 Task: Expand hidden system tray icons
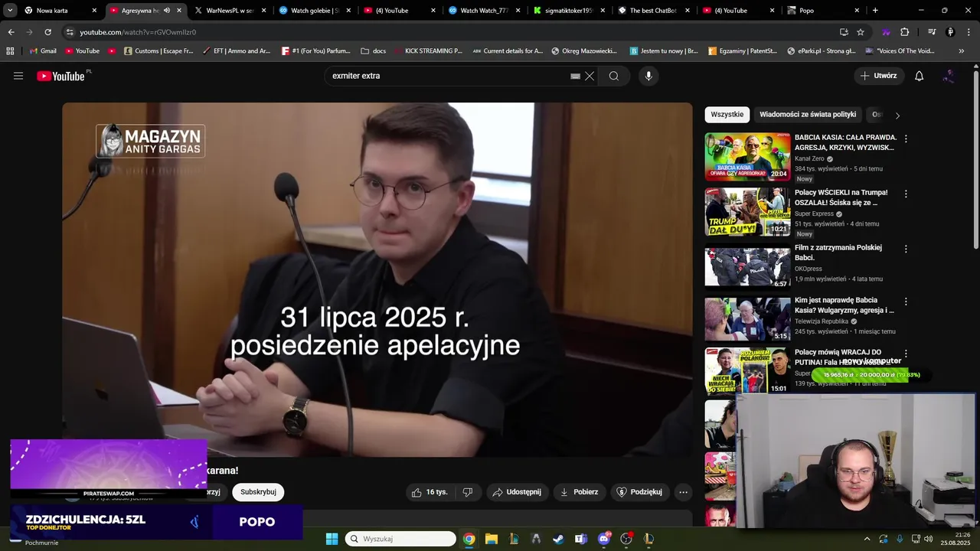tap(867, 539)
